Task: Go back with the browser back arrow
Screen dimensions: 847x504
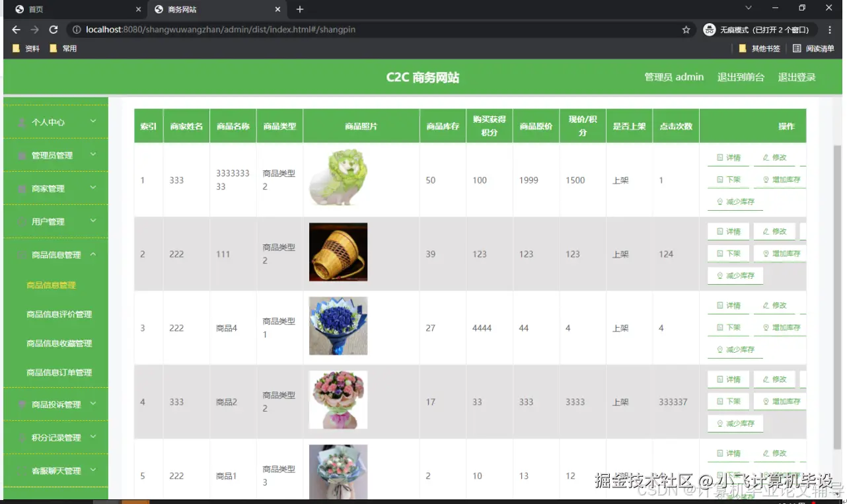Action: 16,30
